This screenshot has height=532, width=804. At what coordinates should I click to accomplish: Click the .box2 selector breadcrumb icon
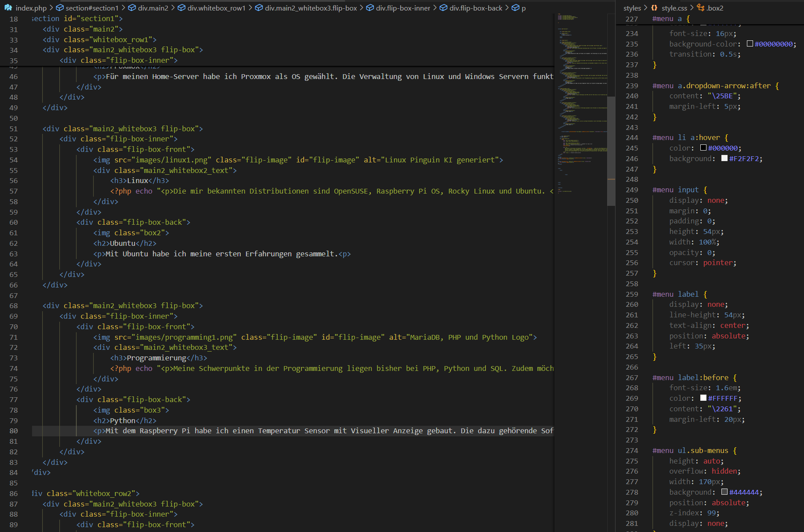point(701,8)
